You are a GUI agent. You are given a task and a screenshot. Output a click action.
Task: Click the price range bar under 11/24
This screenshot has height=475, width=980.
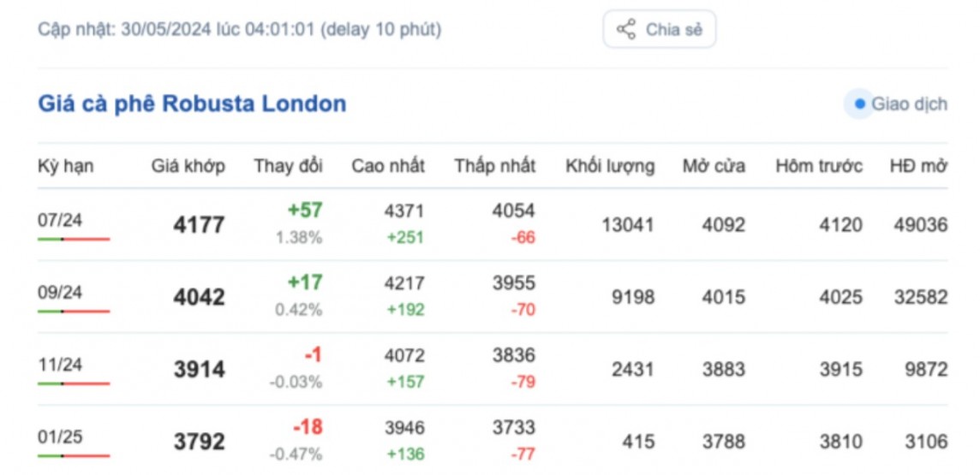(74, 383)
